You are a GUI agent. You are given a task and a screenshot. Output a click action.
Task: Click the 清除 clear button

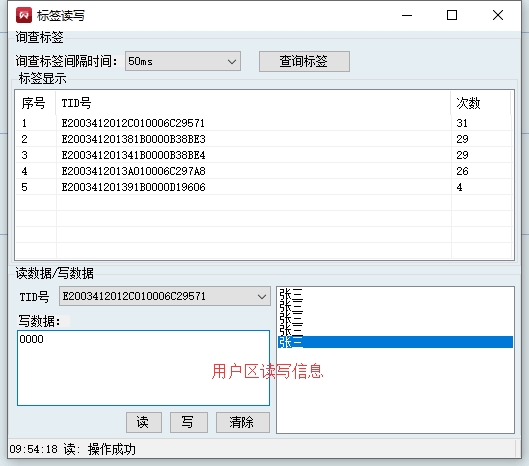(243, 422)
